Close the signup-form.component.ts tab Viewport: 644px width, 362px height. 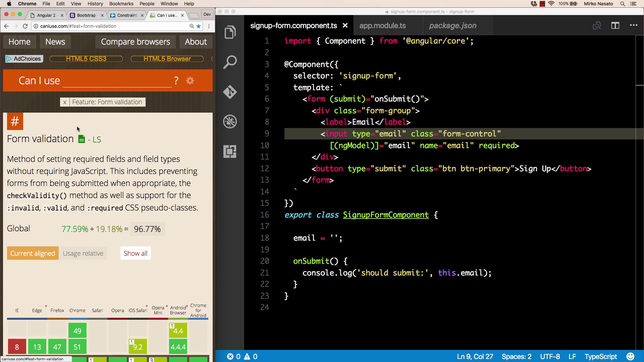click(345, 25)
